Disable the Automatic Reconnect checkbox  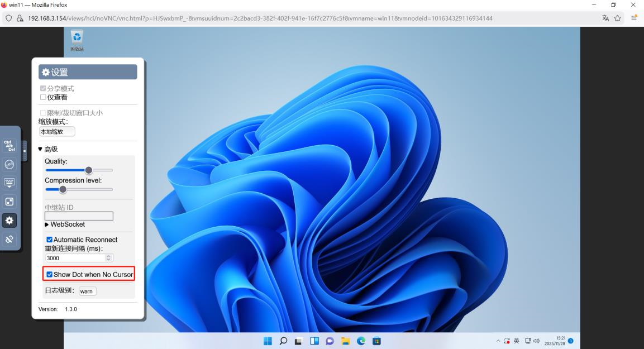click(x=49, y=239)
